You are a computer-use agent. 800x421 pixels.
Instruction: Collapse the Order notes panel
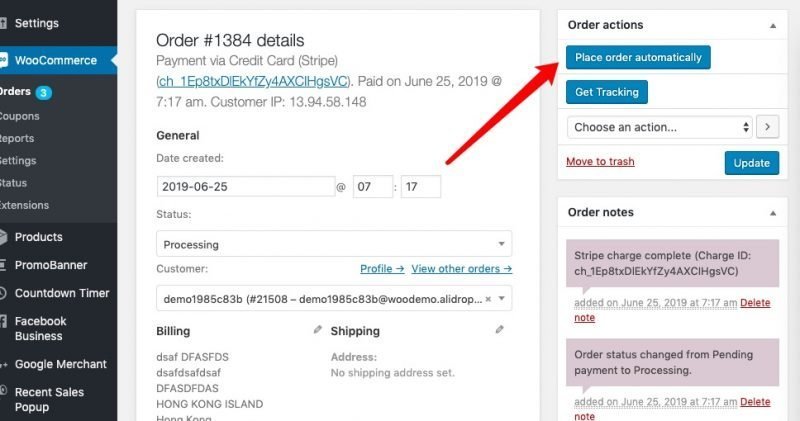772,213
